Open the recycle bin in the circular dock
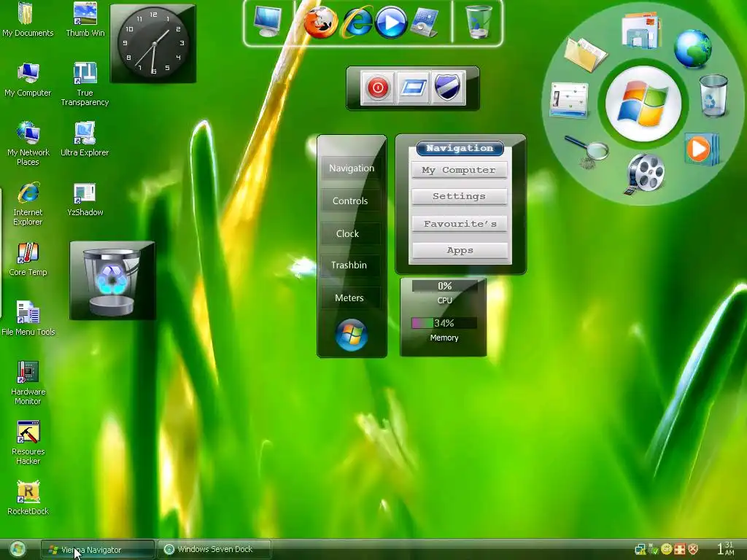Screen dimensions: 747x560 click(713, 96)
